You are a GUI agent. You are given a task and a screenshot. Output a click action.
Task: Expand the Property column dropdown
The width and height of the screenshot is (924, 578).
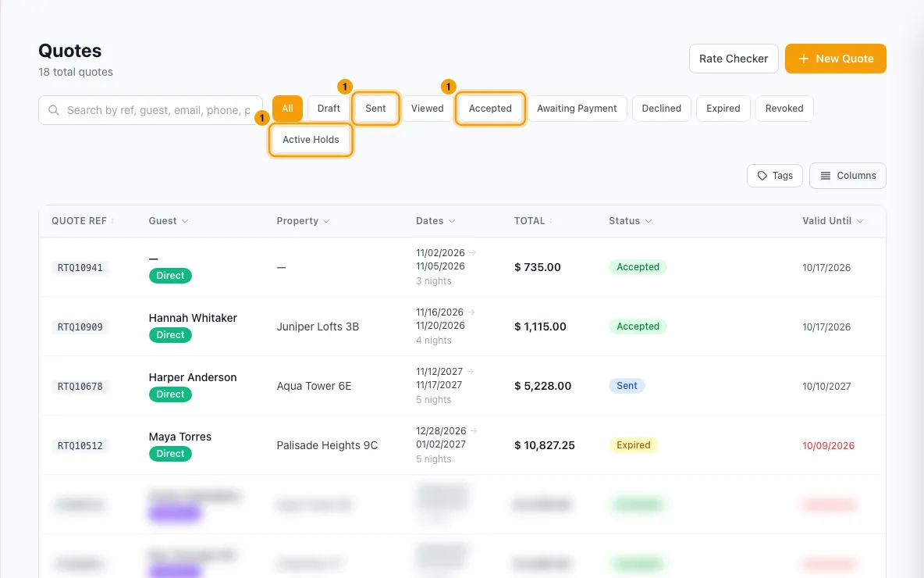pos(326,221)
